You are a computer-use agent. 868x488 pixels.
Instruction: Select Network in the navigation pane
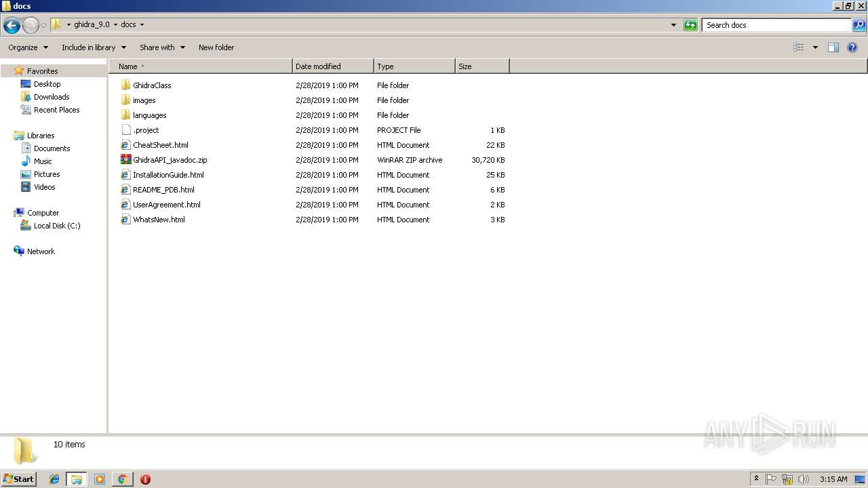(41, 251)
